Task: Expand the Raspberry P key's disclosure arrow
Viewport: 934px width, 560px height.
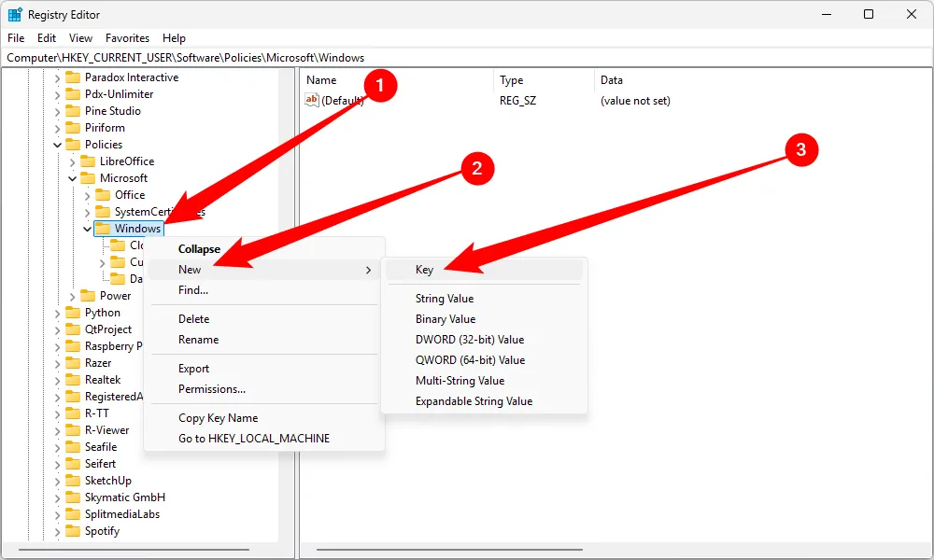Action: pos(56,345)
